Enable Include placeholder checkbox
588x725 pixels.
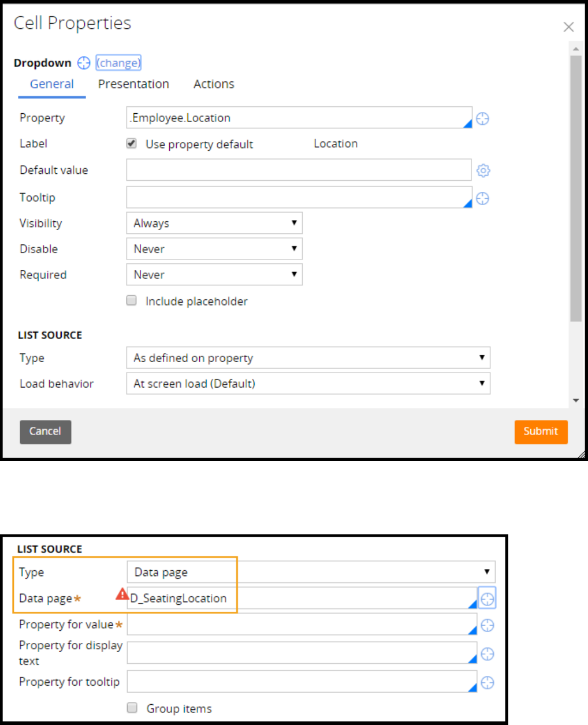[132, 300]
